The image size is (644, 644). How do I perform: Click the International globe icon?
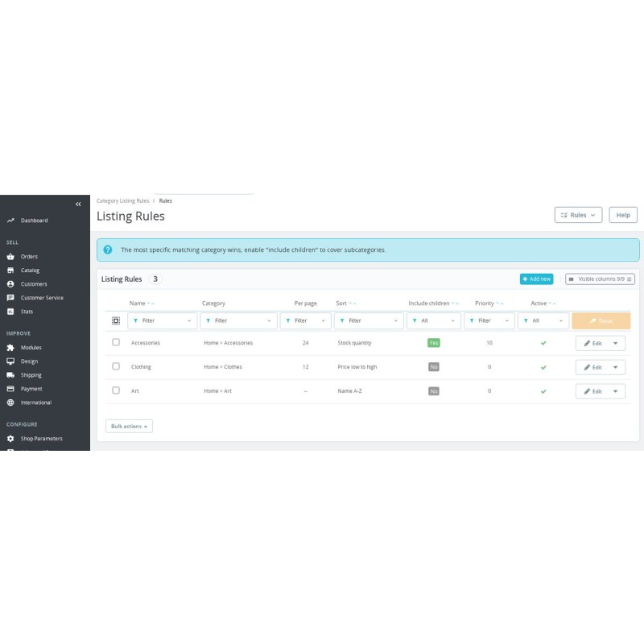(10, 403)
